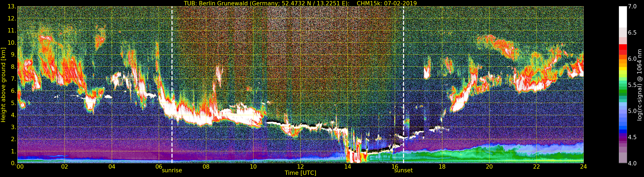Viewport: 644px width, 177px height.
Task: Click the 'Time [UTC]' axis label
Action: pos(300,173)
